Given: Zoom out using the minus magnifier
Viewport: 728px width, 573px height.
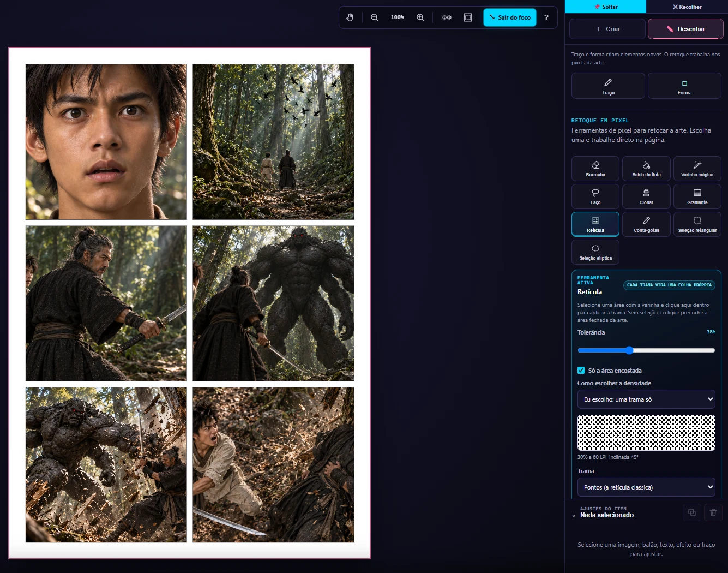Looking at the screenshot, I should (375, 17).
